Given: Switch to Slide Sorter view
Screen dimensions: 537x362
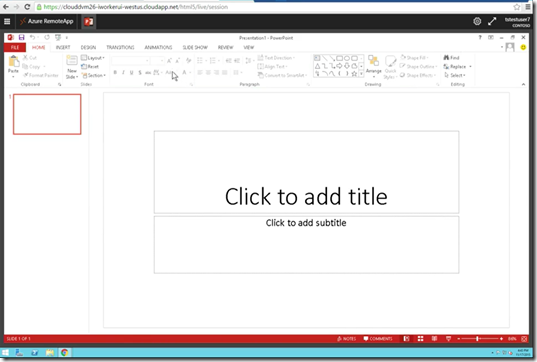Looking at the screenshot, I should [420, 339].
